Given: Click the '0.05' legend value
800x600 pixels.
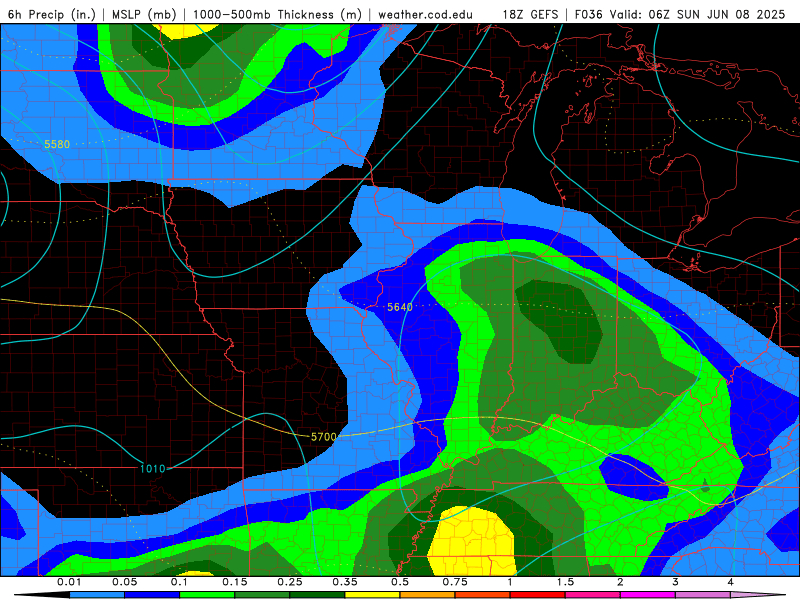Looking at the screenshot, I should pyautogui.click(x=124, y=582).
